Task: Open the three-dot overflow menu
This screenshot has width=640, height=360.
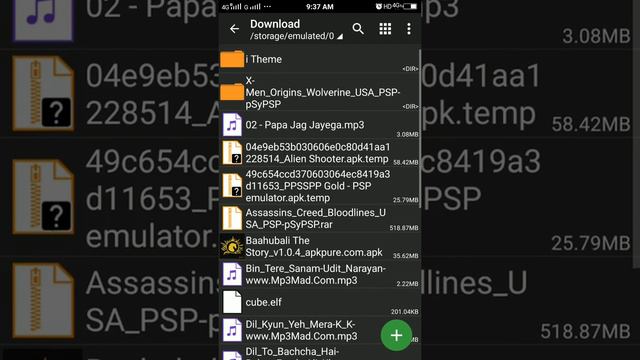Action: point(409,29)
